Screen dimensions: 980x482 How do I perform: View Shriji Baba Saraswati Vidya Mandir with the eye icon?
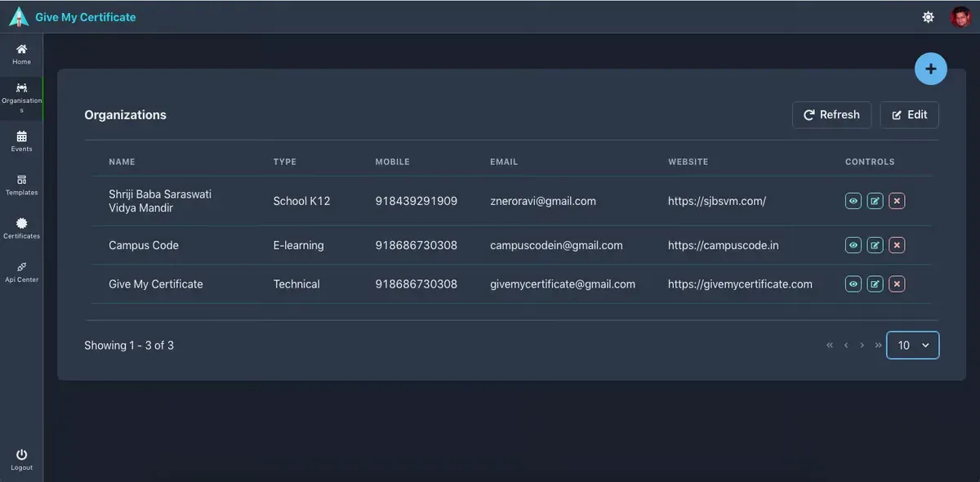click(x=853, y=201)
